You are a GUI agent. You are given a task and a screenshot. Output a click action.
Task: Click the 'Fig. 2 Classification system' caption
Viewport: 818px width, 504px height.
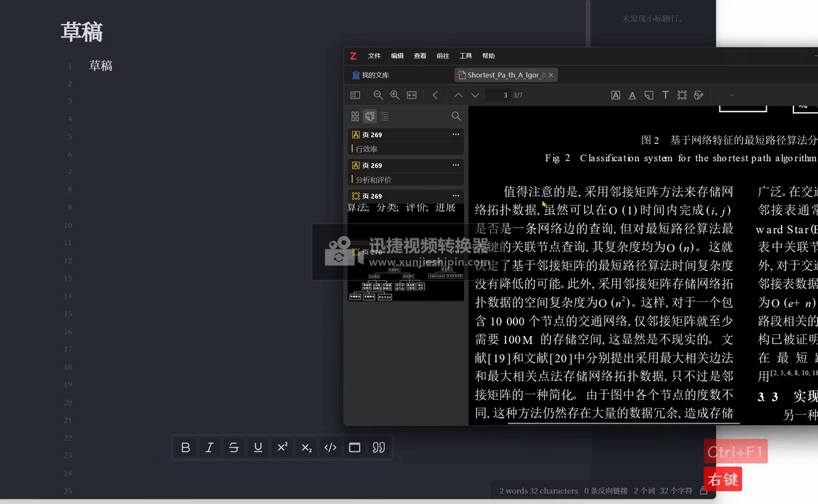click(681, 158)
